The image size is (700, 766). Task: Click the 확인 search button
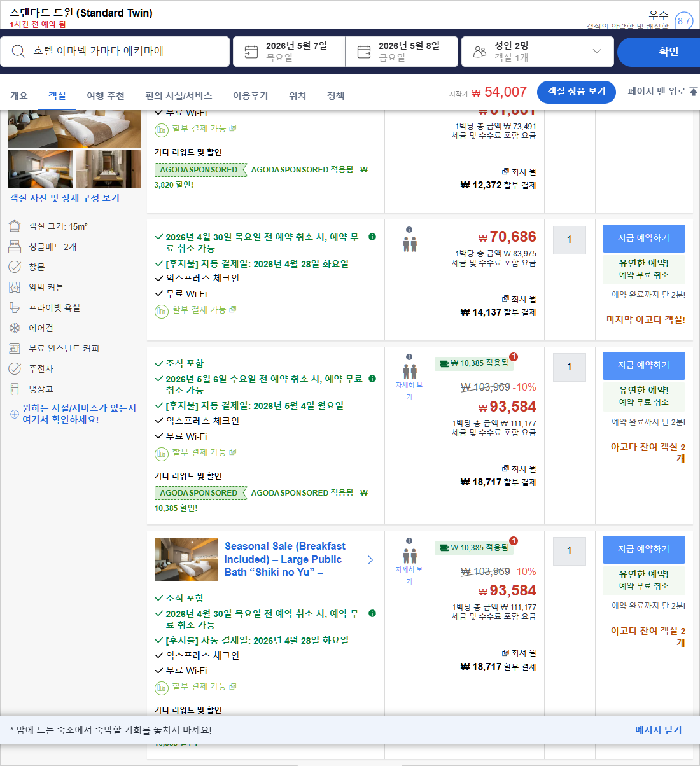pos(659,52)
